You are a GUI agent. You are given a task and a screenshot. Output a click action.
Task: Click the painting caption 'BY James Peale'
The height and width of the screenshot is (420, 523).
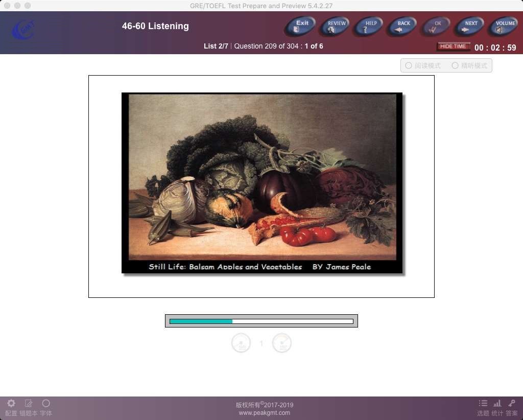[342, 267]
